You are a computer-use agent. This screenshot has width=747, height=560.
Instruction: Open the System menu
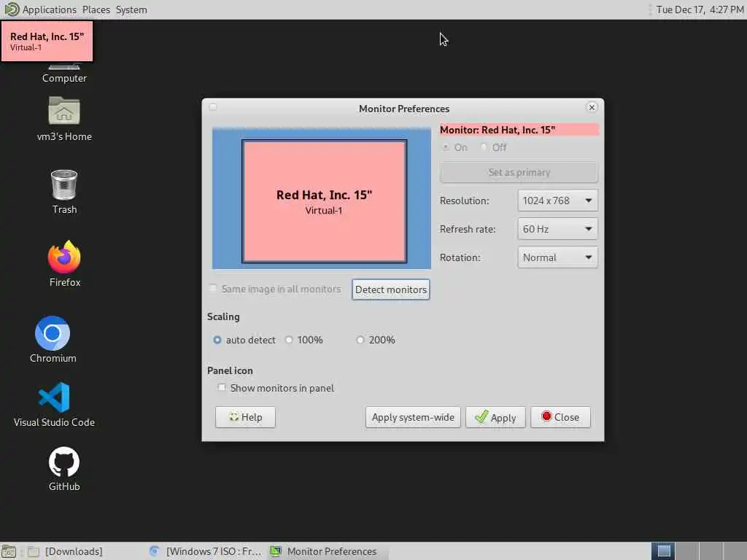coord(131,9)
